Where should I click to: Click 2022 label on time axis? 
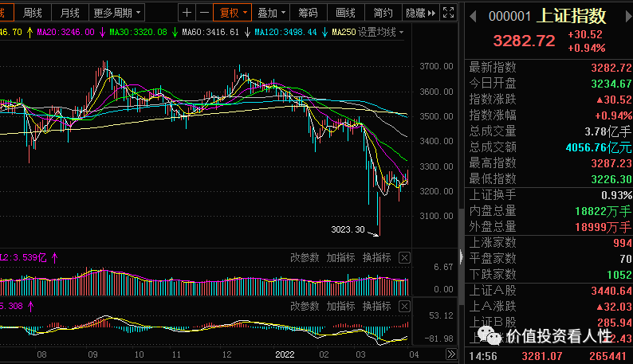(x=285, y=354)
